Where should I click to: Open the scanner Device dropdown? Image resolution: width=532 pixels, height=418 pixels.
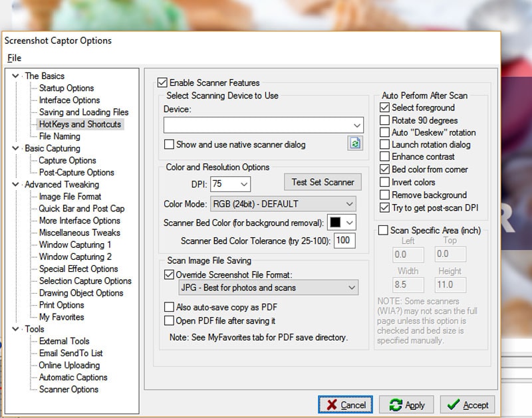point(263,125)
